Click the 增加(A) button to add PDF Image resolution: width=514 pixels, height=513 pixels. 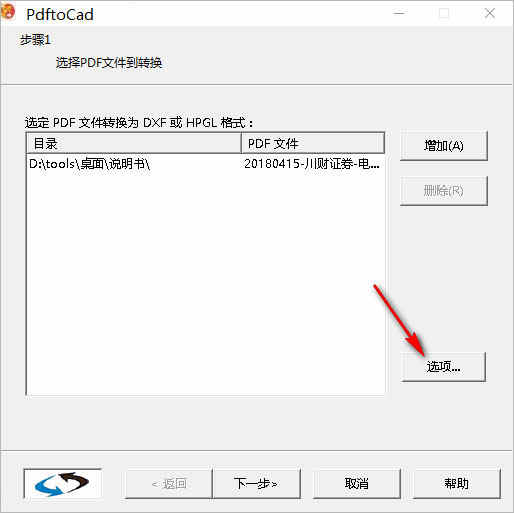tap(444, 146)
